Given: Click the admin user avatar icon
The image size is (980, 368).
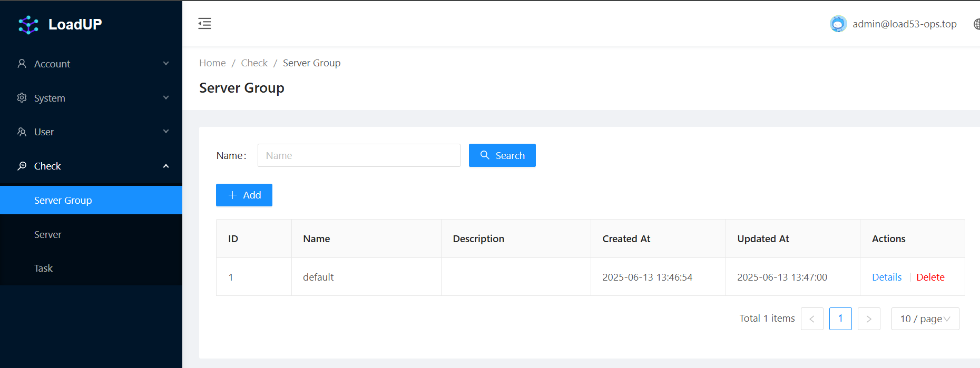Looking at the screenshot, I should coord(838,24).
